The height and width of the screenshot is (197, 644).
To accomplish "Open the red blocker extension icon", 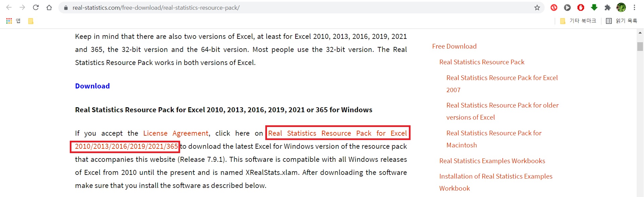I will point(554,7).
